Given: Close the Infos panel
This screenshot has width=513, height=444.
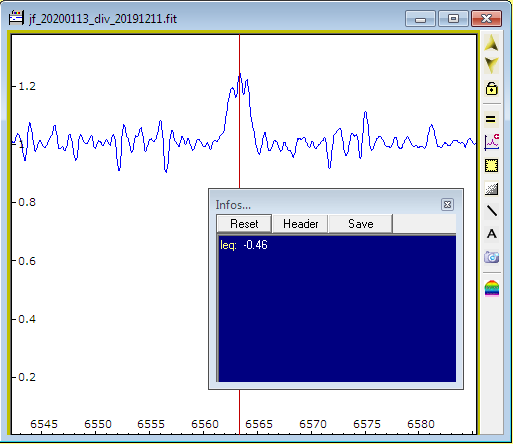Looking at the screenshot, I should 447,204.
